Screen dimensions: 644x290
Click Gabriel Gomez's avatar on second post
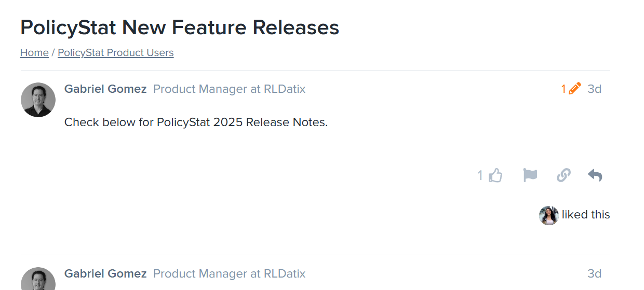point(38,279)
